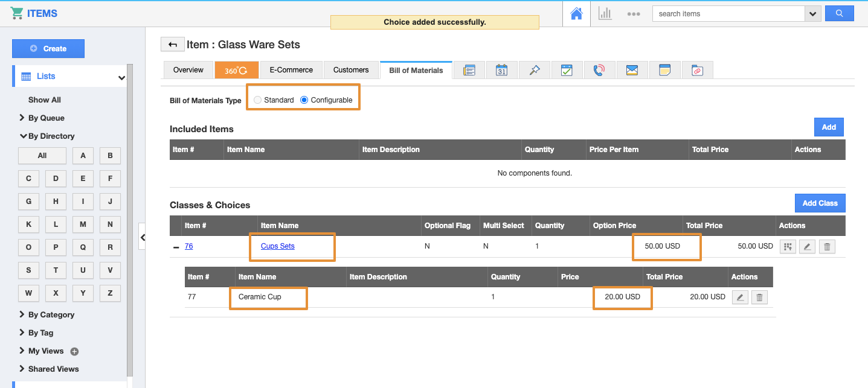Open the yellow notes tab icon
This screenshot has height=388, width=868.
664,70
